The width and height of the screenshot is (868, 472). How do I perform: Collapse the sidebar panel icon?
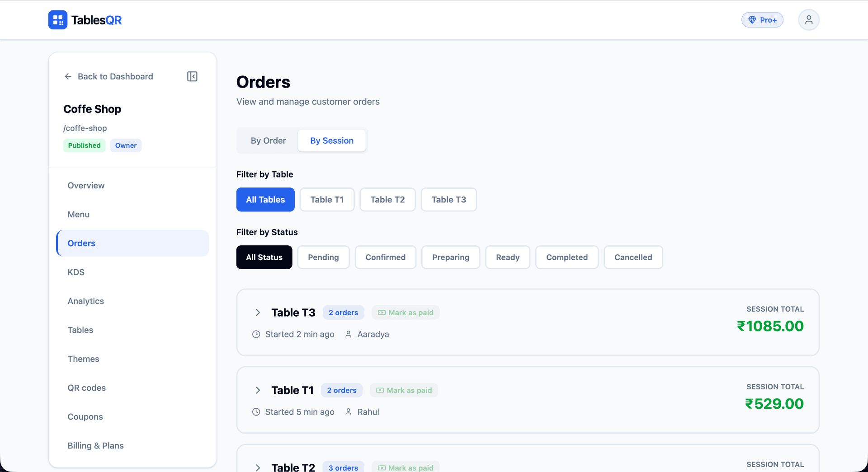pos(192,76)
